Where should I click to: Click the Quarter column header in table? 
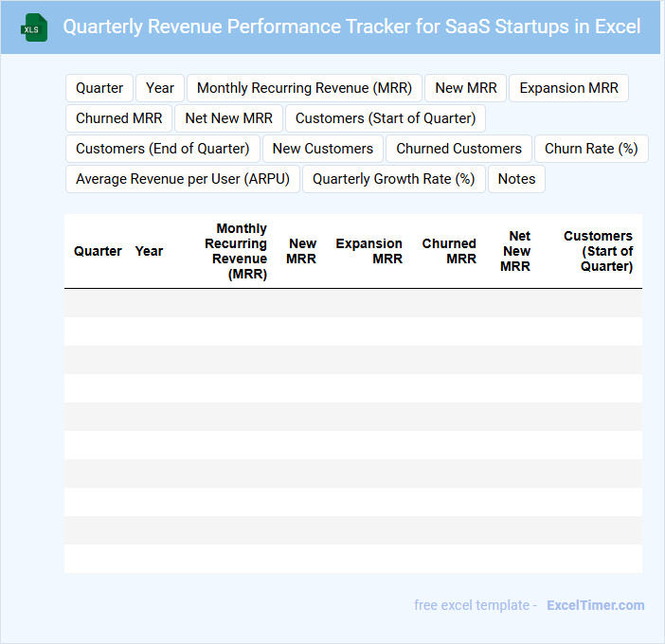[x=98, y=251]
